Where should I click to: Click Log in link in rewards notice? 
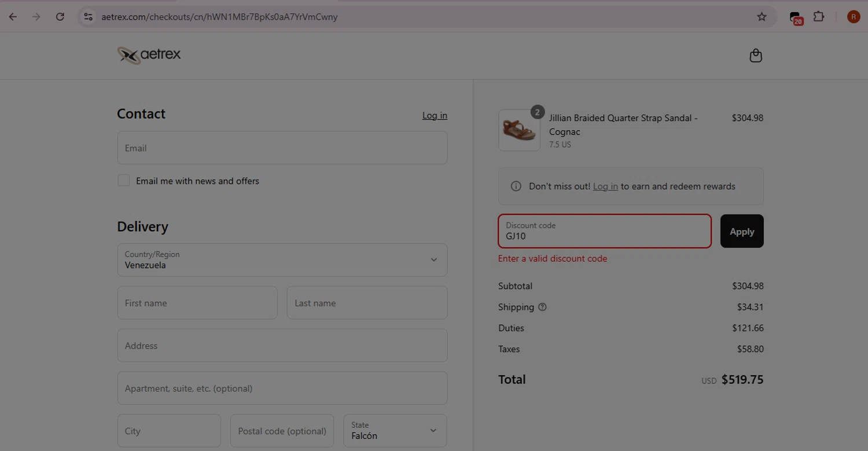click(605, 186)
